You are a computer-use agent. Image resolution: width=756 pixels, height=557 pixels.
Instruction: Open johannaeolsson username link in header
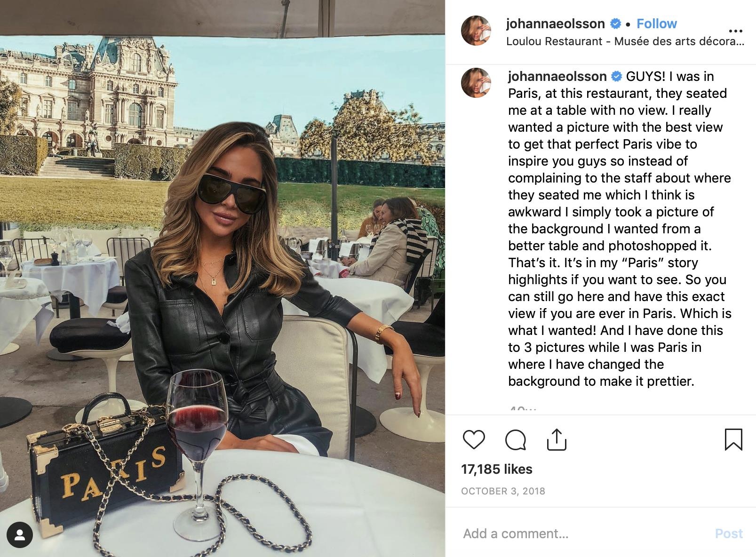[555, 24]
